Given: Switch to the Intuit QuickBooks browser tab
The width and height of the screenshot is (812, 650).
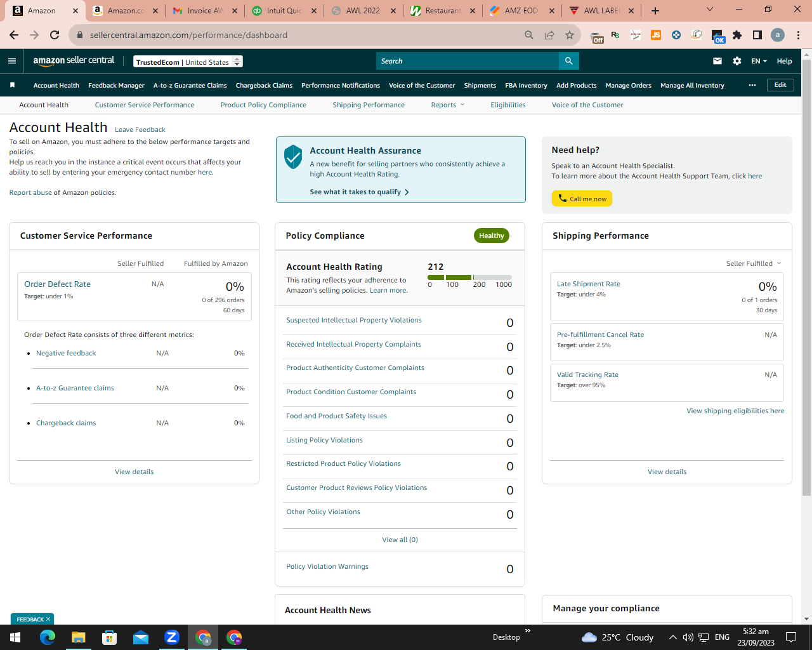Looking at the screenshot, I should (284, 11).
